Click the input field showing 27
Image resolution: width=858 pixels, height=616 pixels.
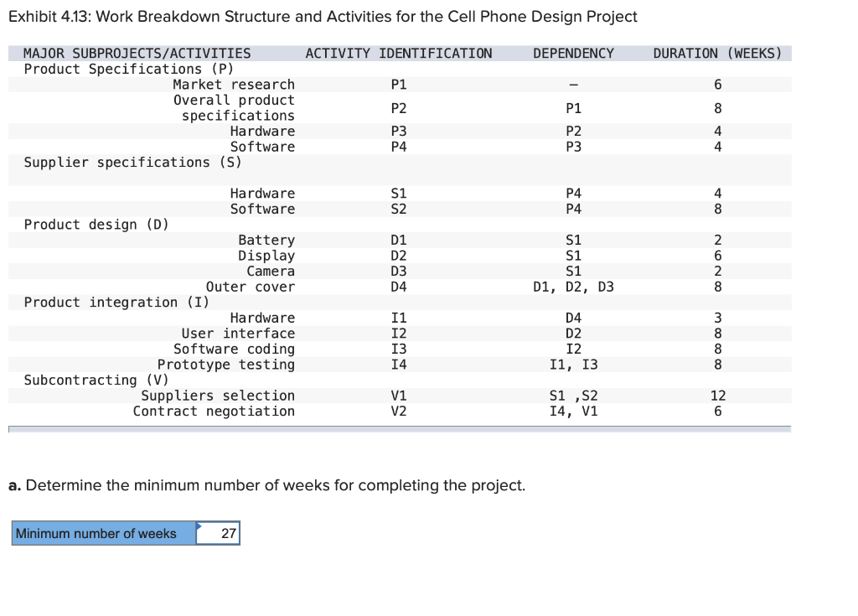coord(223,533)
